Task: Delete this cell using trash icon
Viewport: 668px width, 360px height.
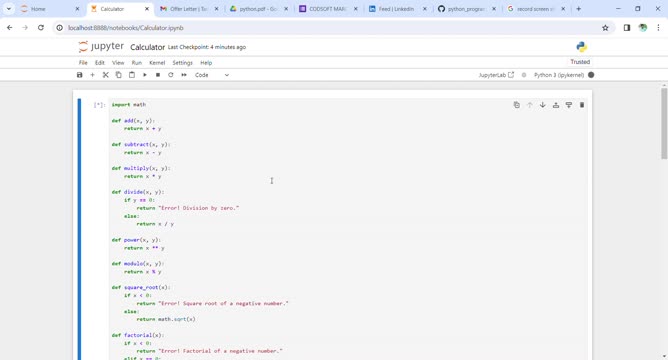Action: point(582,105)
